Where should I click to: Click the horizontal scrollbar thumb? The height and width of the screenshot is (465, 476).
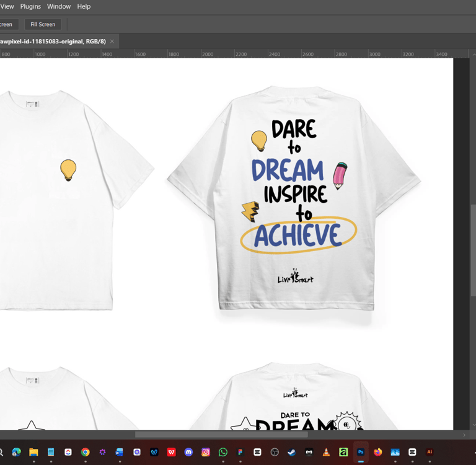point(221,435)
